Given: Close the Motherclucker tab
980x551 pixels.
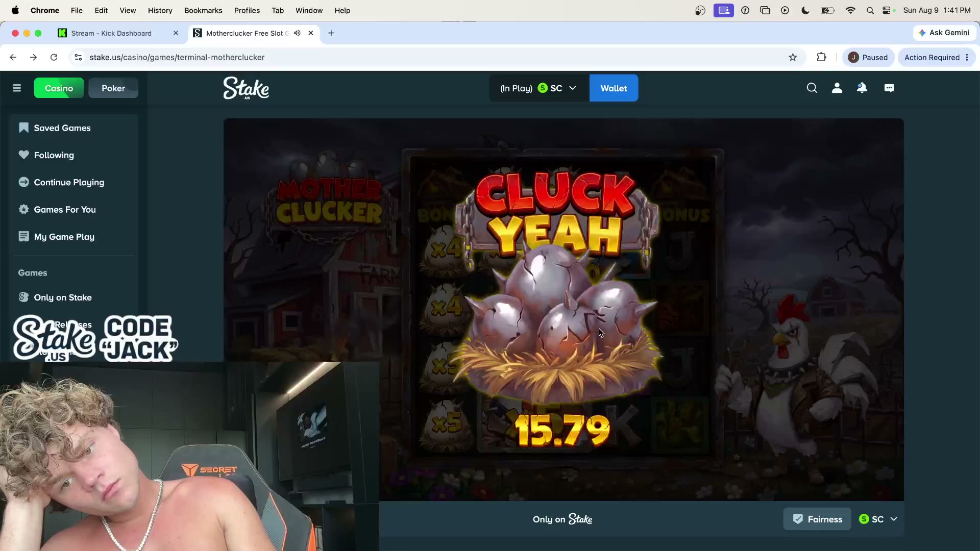Looking at the screenshot, I should (310, 33).
